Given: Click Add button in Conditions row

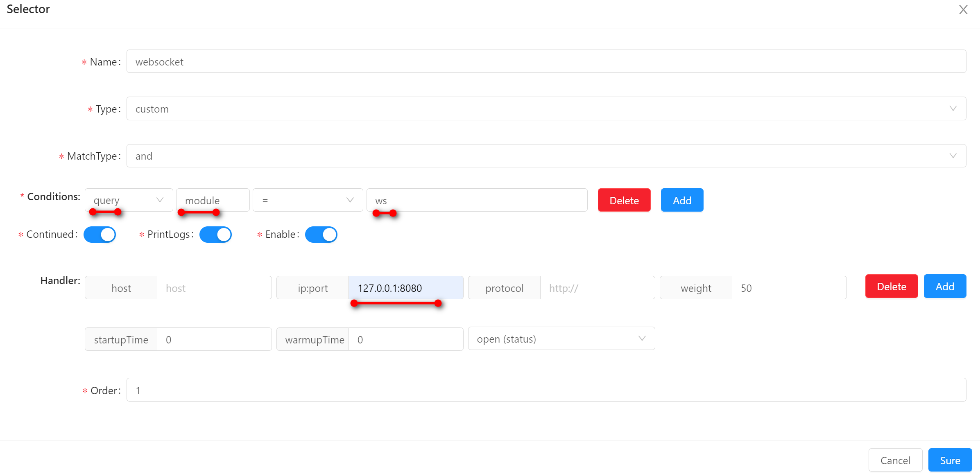Looking at the screenshot, I should tap(682, 200).
